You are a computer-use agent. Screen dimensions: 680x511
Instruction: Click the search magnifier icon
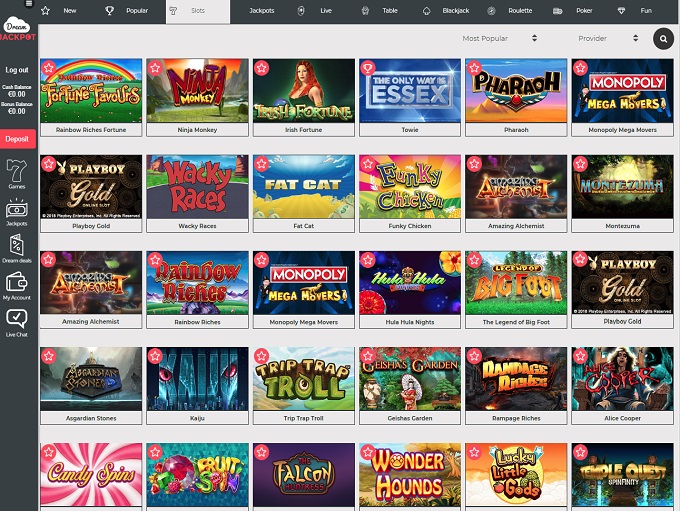click(662, 39)
